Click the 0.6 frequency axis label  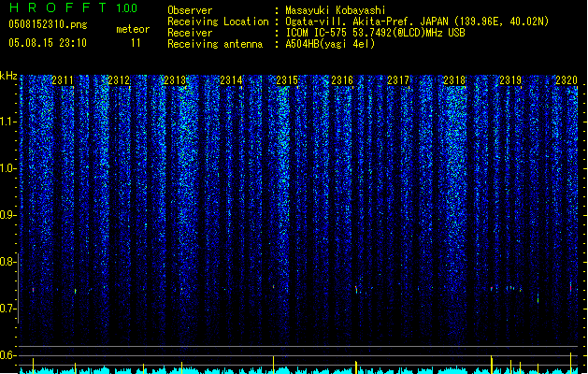point(7,355)
